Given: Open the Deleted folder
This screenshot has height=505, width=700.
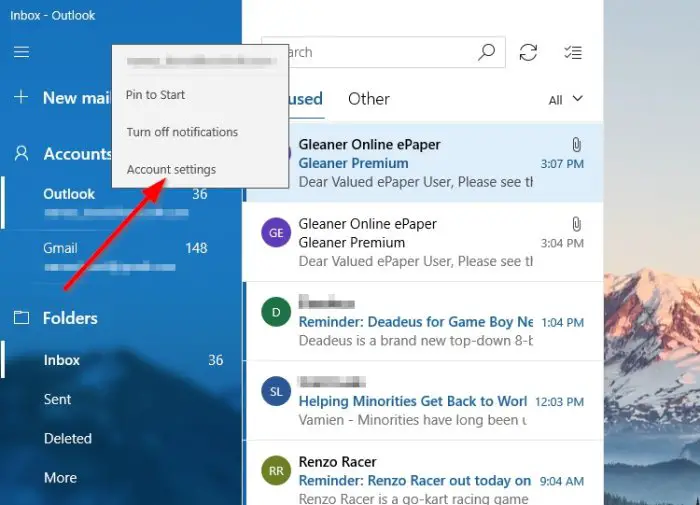Looking at the screenshot, I should pyautogui.click(x=121, y=438).
